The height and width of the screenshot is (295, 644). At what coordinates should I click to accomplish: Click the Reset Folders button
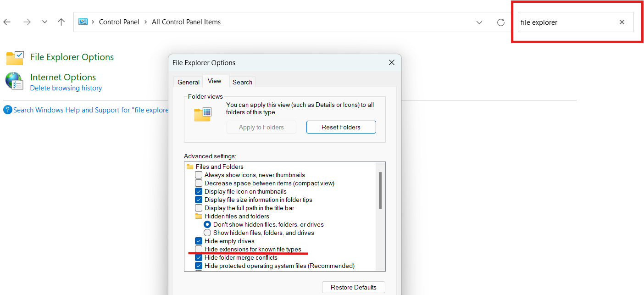coord(341,127)
